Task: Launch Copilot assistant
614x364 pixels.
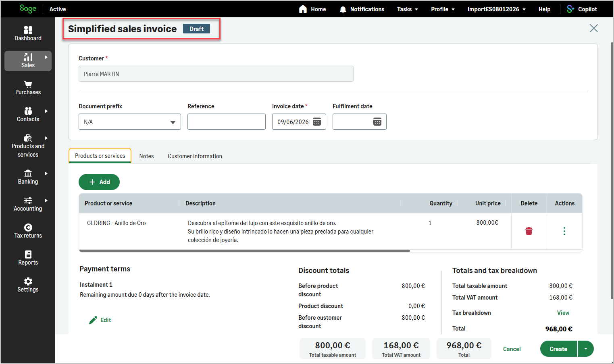Action: click(x=582, y=9)
